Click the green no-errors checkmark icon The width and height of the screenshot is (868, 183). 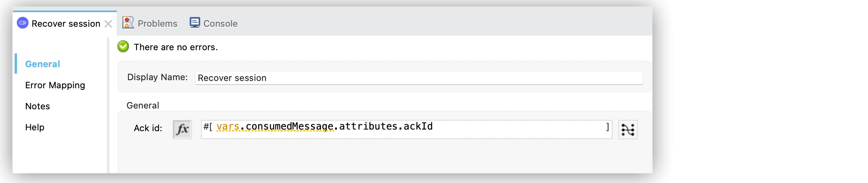123,47
